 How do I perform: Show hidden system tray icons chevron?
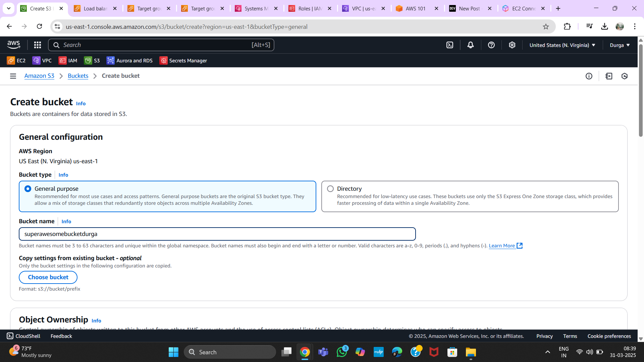548,352
